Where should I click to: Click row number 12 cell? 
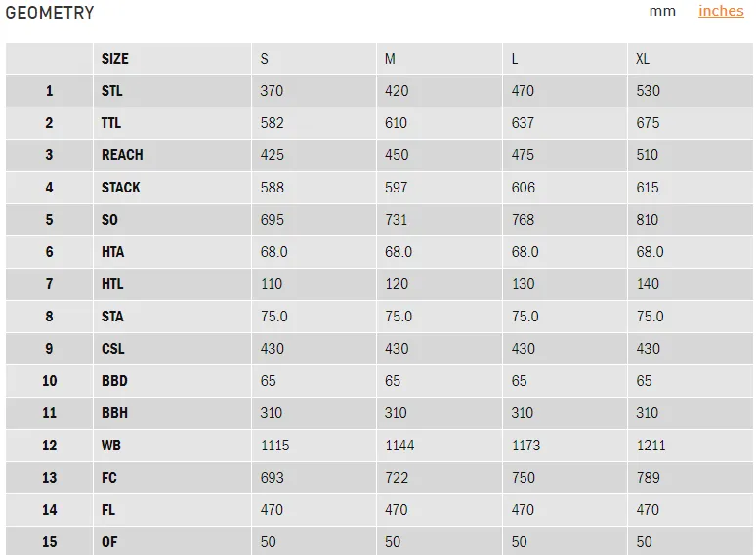[49, 445]
